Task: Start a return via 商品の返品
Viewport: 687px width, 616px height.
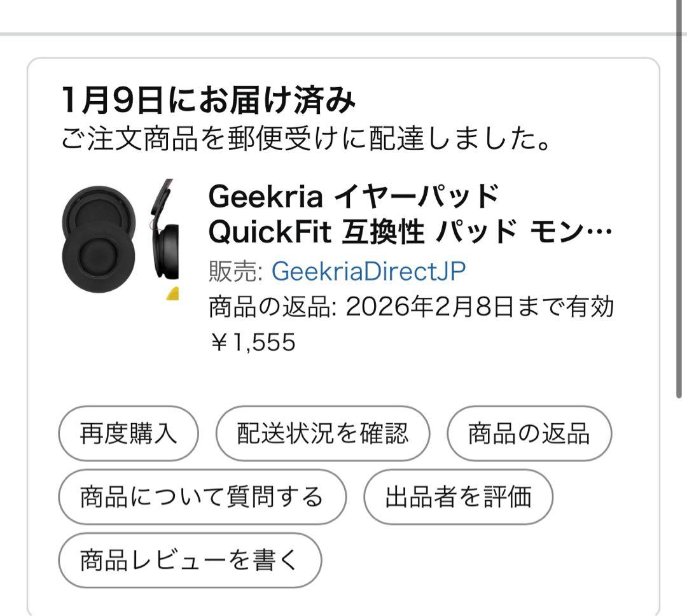Action: (x=529, y=432)
